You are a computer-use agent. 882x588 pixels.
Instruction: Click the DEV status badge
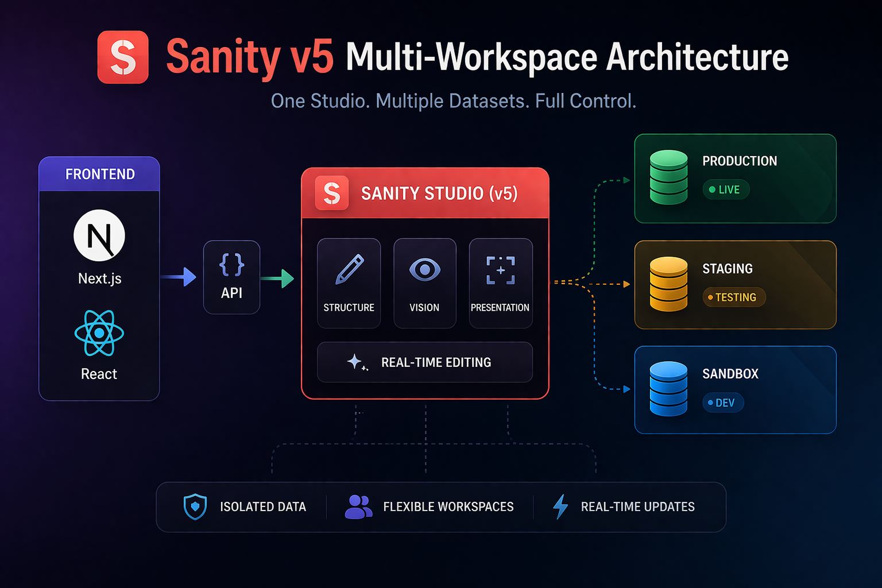723,403
